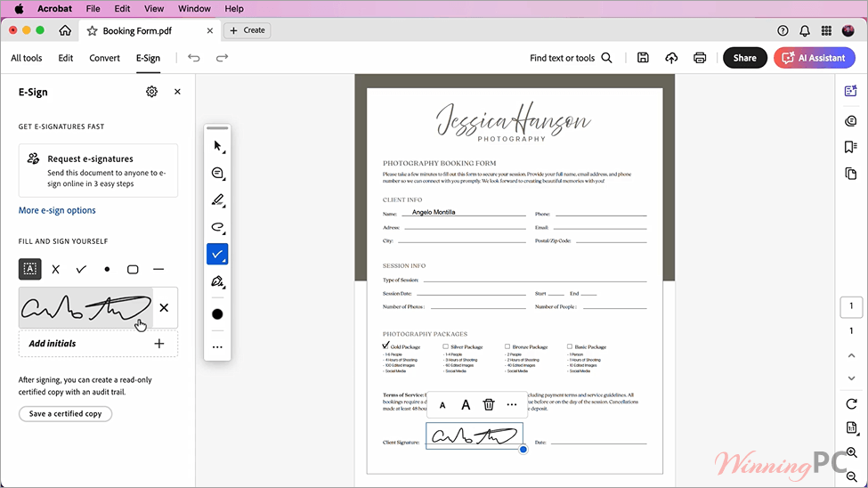The image size is (868, 488).
Task: Select the highlighter pen tool
Action: coord(217,200)
